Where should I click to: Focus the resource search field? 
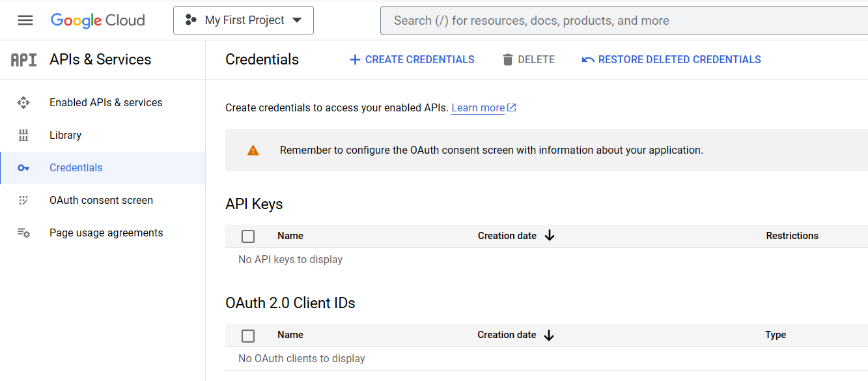point(624,21)
